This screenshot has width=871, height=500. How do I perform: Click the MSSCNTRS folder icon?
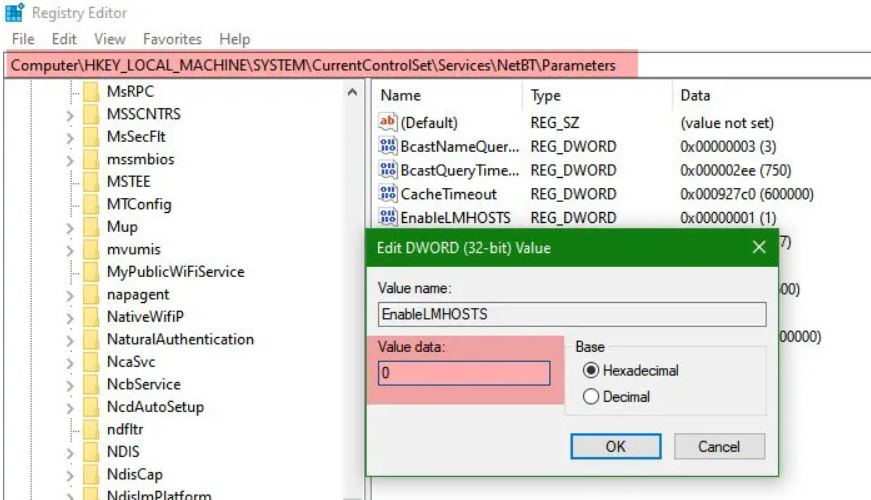tap(91, 114)
